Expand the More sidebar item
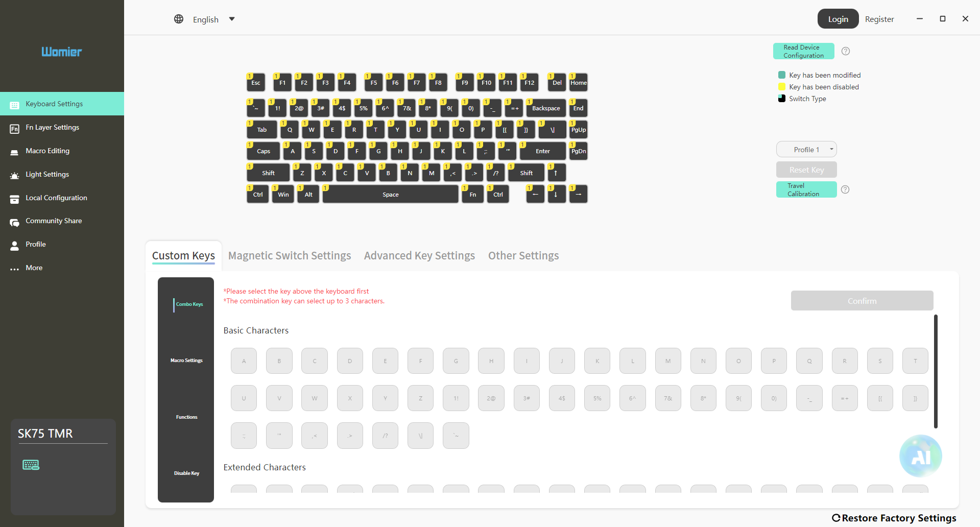 (x=34, y=268)
